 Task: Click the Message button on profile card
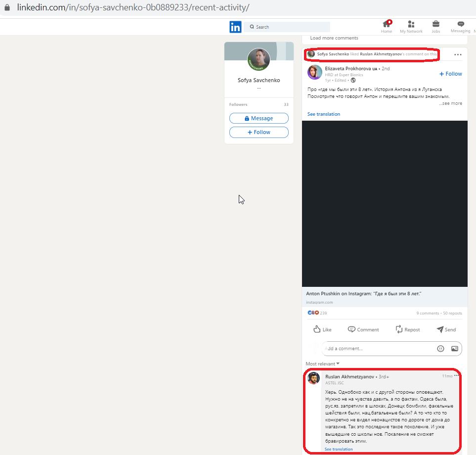click(259, 118)
